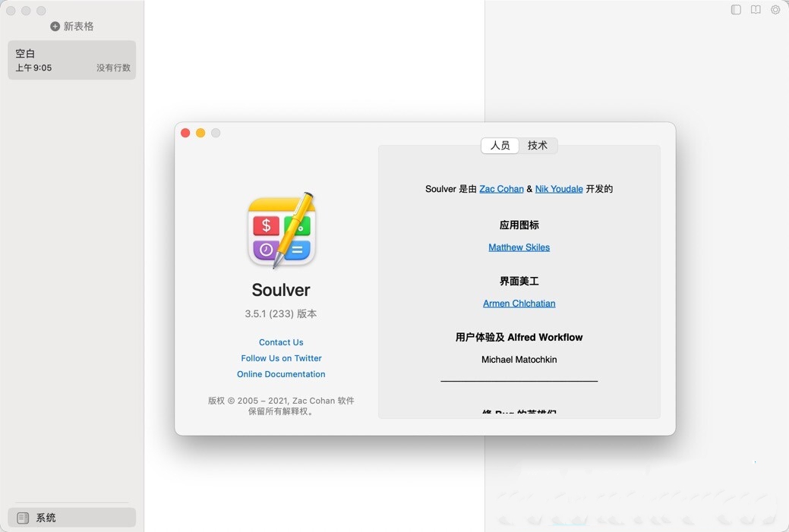Screen dimensions: 789x532
Task: Click the Soulver title text
Action: 281,290
